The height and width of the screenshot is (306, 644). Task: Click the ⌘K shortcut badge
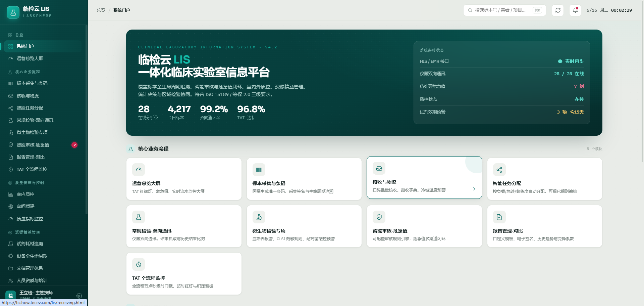[537, 10]
